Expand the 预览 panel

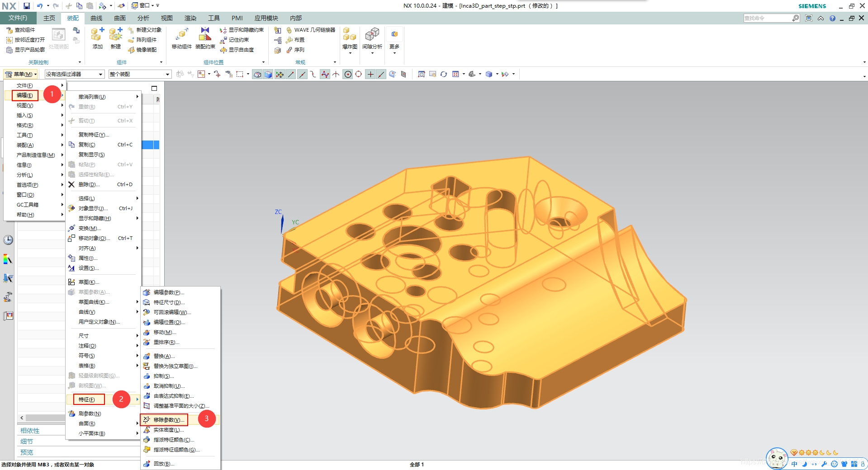pos(27,452)
